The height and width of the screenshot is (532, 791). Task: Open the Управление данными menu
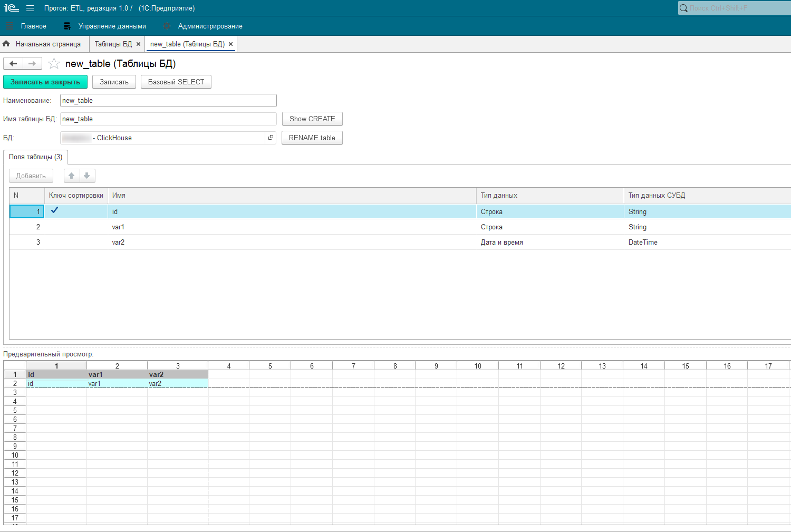click(112, 26)
